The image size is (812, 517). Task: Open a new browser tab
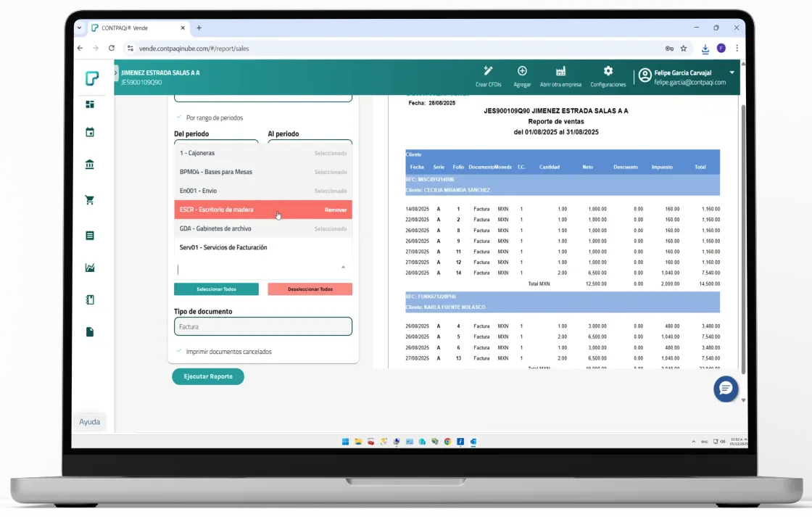(x=199, y=28)
